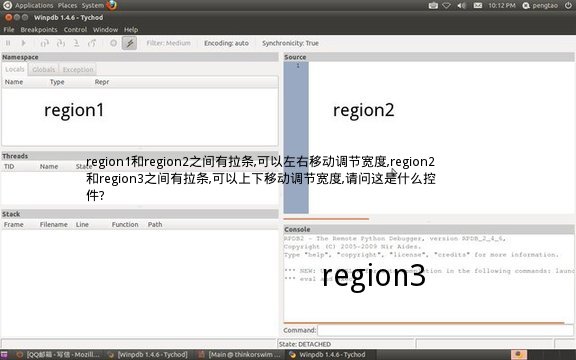576x360 pixels.
Task: Click the Console output text area
Action: (x=428, y=278)
